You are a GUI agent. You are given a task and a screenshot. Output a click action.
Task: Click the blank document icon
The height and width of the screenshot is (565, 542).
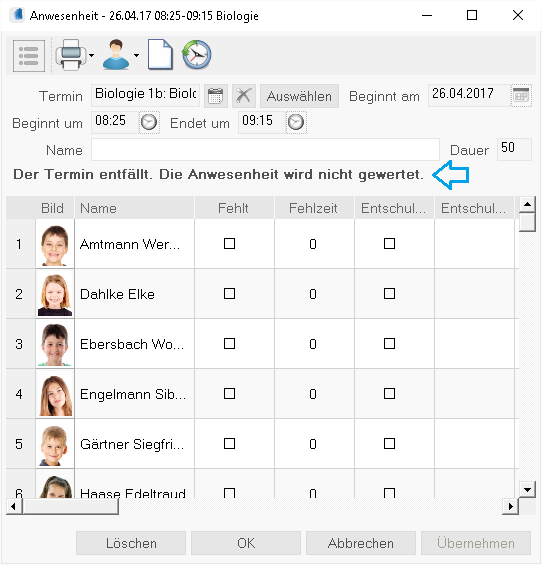coord(160,54)
